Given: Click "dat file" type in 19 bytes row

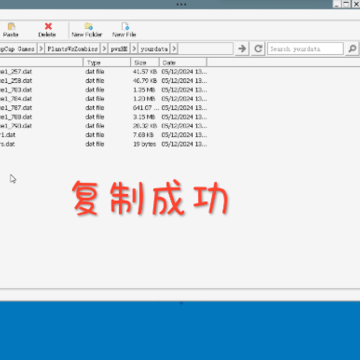Looking at the screenshot, I should click(95, 144).
